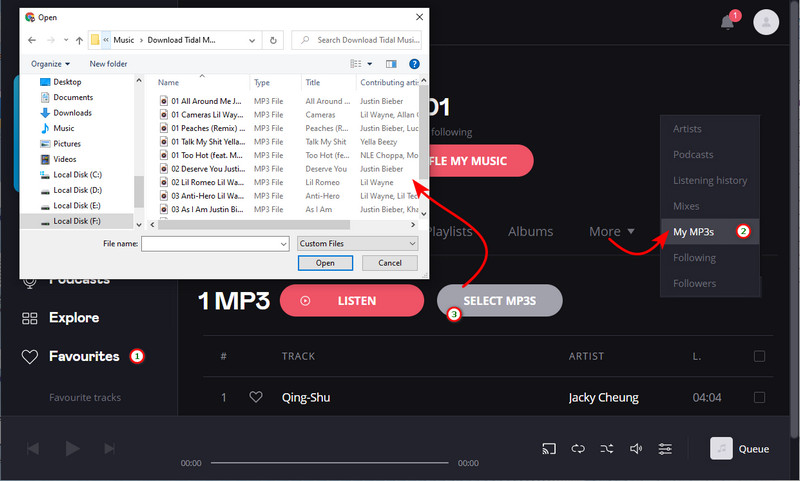Image resolution: width=800 pixels, height=481 pixels.
Task: Click the change view icon in dialog
Action: click(x=356, y=64)
